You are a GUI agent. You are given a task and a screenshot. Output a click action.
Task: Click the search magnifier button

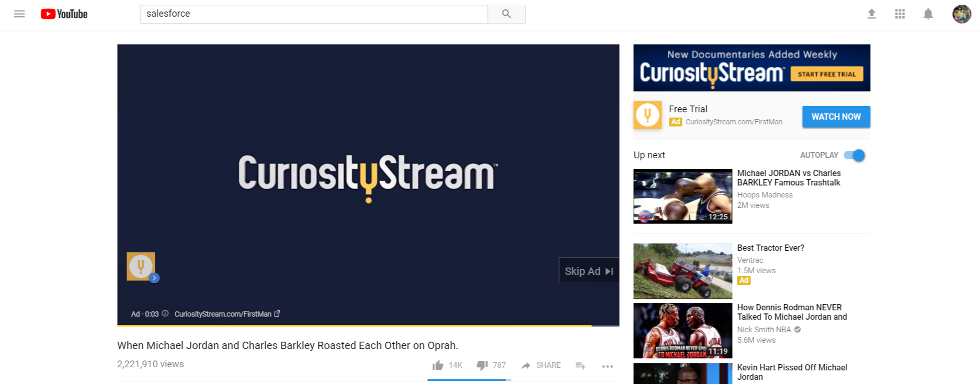tap(506, 14)
